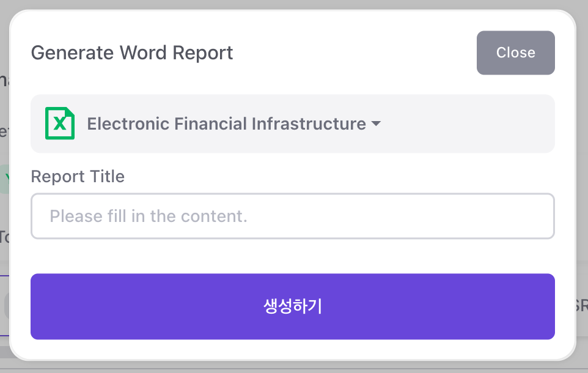Click the Report Title label

78,177
